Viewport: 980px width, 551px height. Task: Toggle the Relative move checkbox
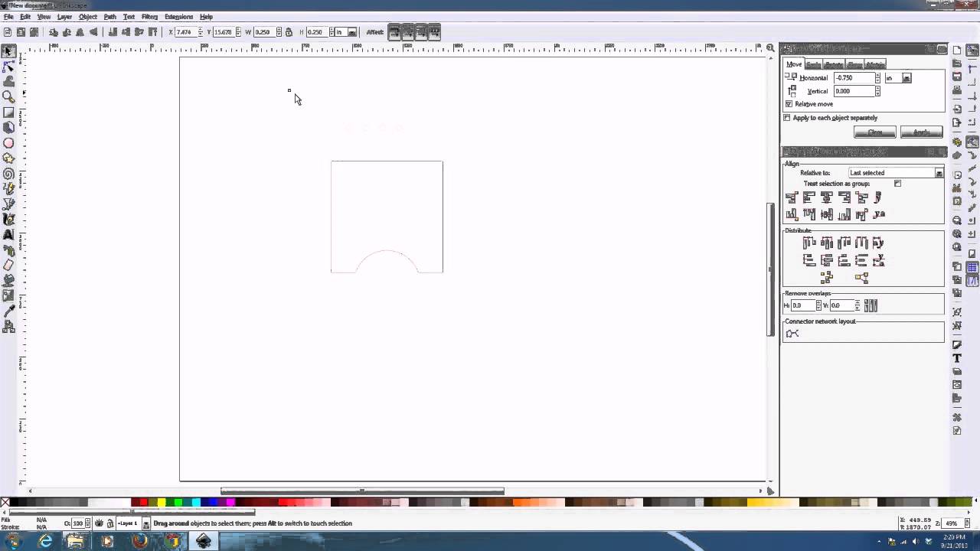pyautogui.click(x=789, y=104)
